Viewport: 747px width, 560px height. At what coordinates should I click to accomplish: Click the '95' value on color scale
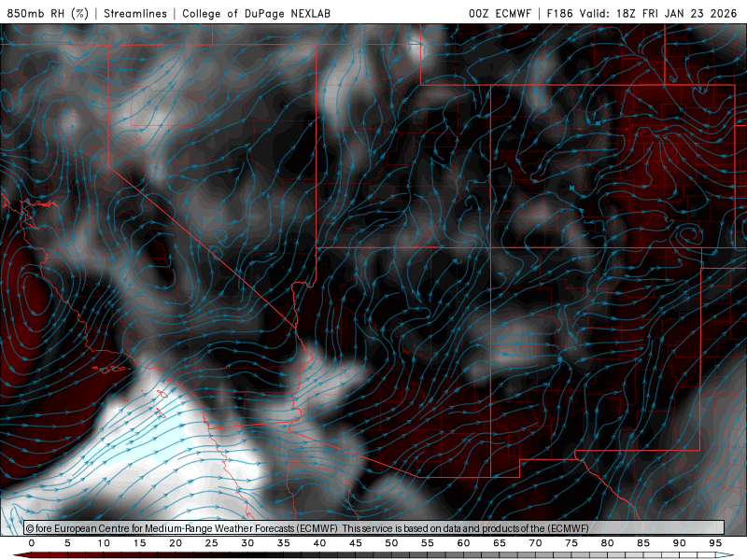click(x=715, y=543)
